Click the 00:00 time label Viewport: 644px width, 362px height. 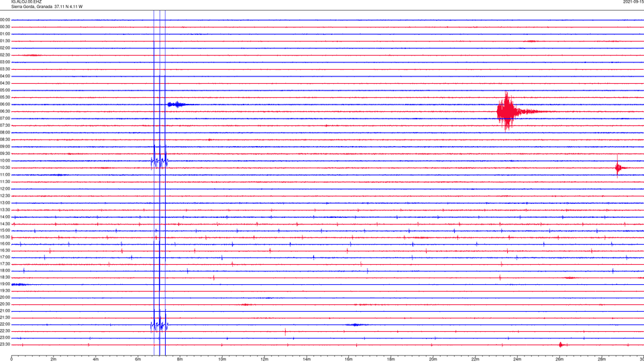[5, 19]
